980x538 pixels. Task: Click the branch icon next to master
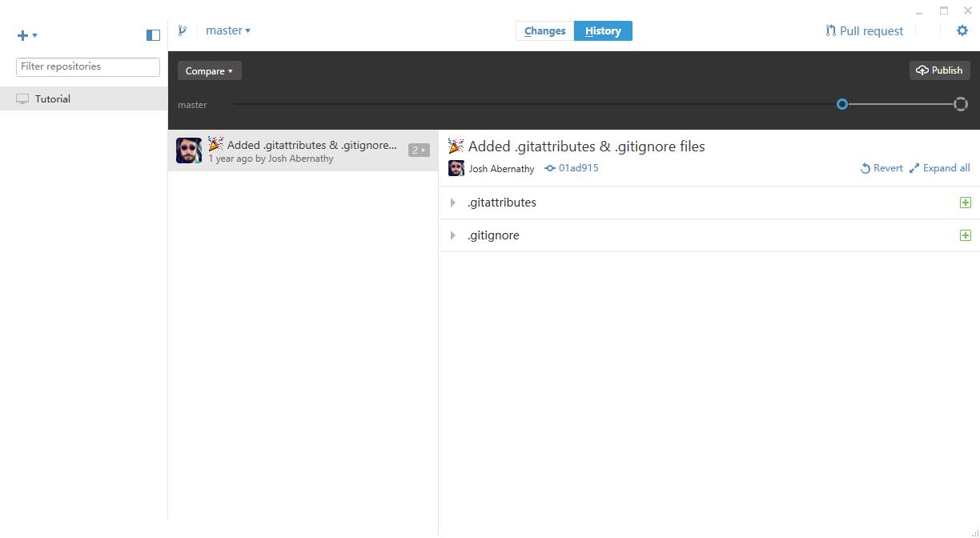183,30
